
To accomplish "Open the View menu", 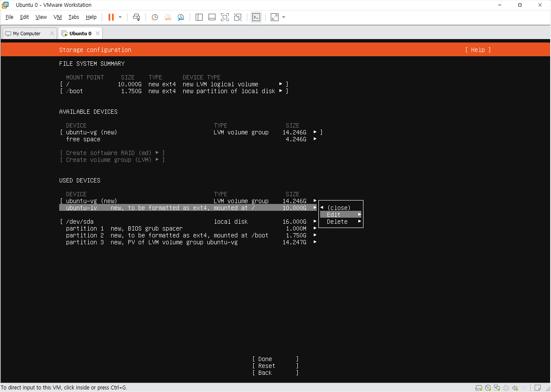I will point(41,17).
